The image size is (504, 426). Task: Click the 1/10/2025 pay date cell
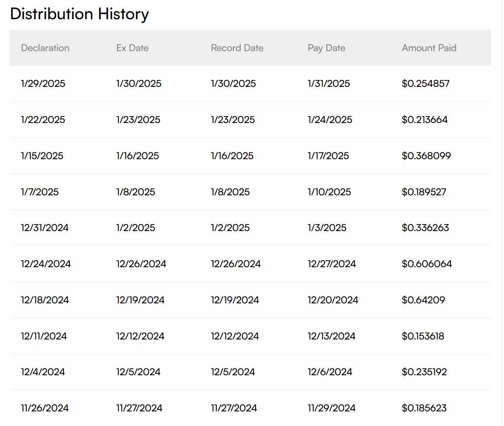coord(329,192)
